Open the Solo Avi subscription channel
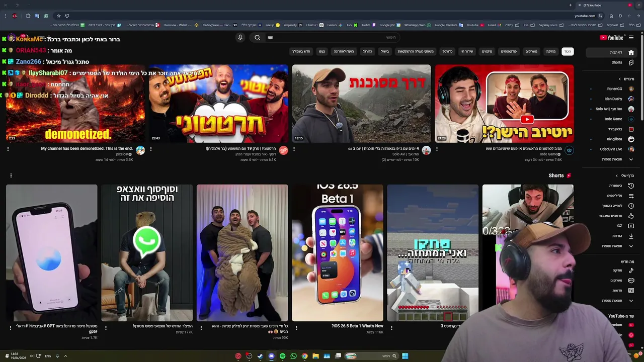 coord(610,109)
